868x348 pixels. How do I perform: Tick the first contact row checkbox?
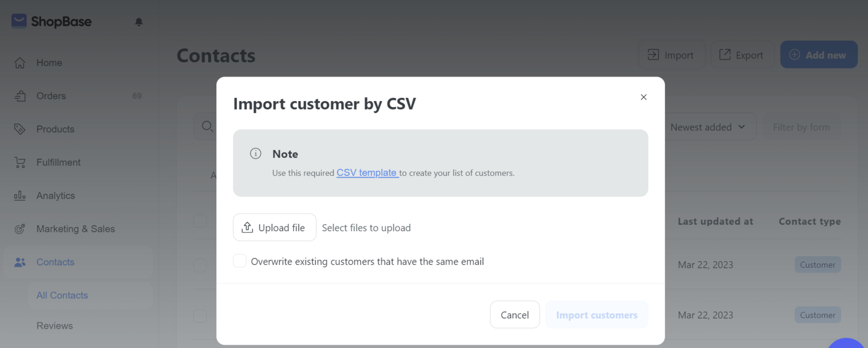[200, 265]
